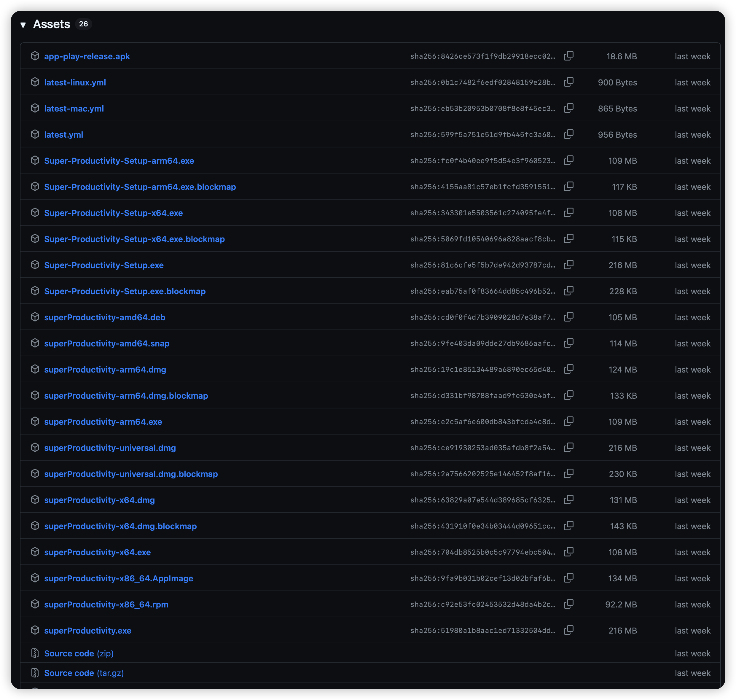Select hash text sha256:8426ce573f1f9db29918ecc02…
Viewport: 736px width, 700px height.
[x=483, y=56]
